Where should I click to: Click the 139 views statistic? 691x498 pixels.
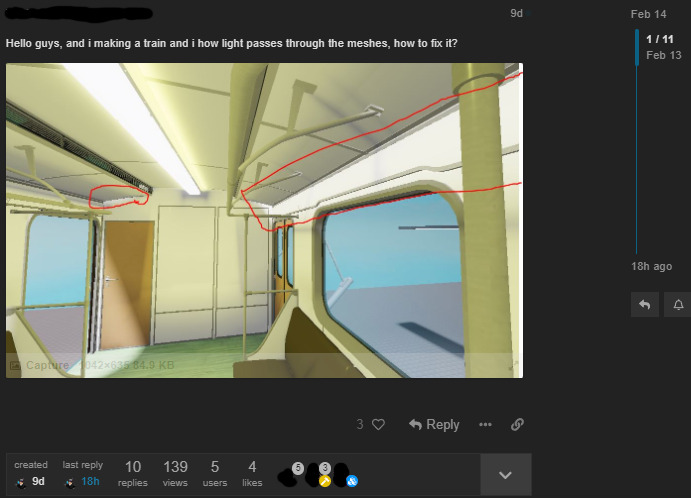pos(175,474)
